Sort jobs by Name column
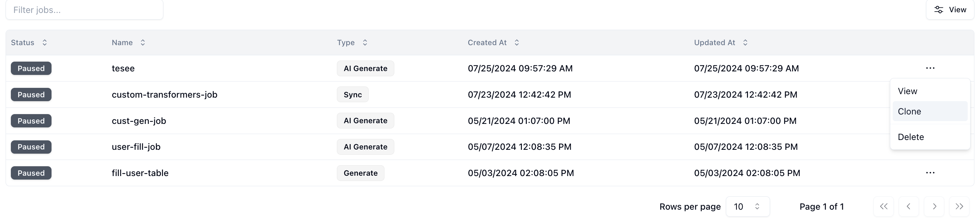Screen dimensions: 980x224 pos(128,42)
